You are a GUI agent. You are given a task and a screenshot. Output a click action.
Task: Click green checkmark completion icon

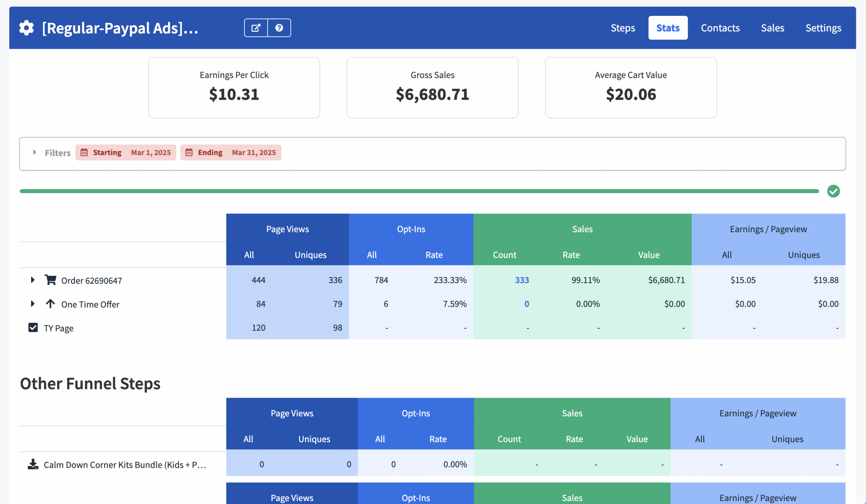click(833, 191)
